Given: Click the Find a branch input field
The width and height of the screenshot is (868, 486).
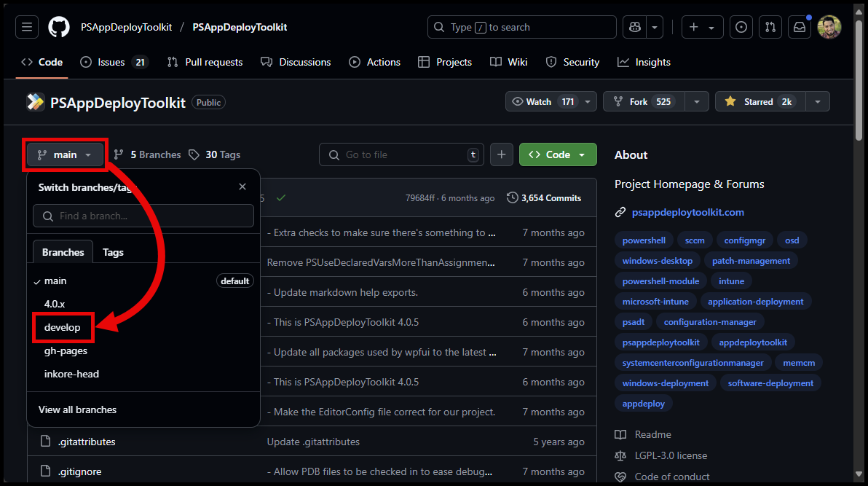Looking at the screenshot, I should point(143,216).
